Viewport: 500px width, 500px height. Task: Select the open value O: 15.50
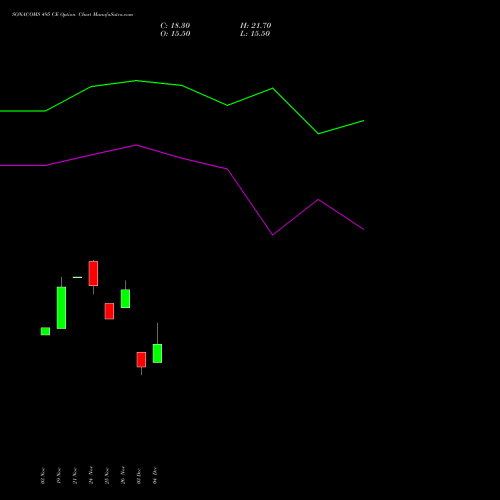(x=175, y=34)
